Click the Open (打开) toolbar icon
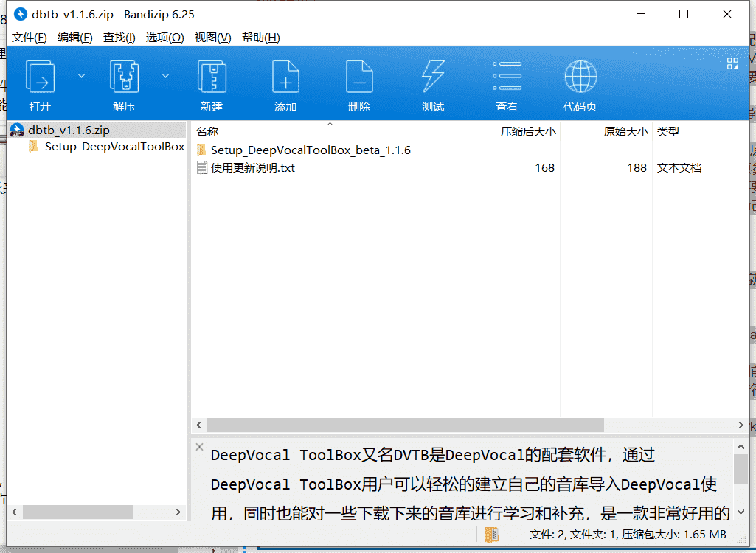The image size is (756, 553). [x=40, y=76]
